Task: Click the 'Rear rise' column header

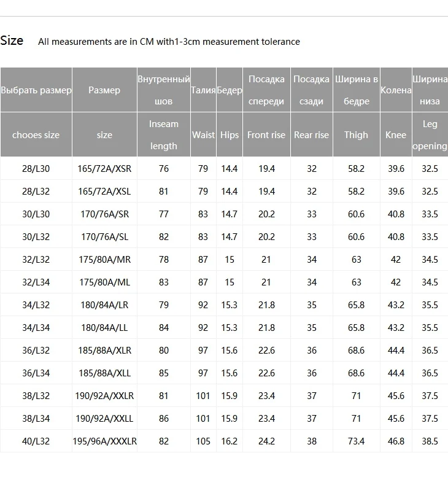Action: pyautogui.click(x=311, y=135)
